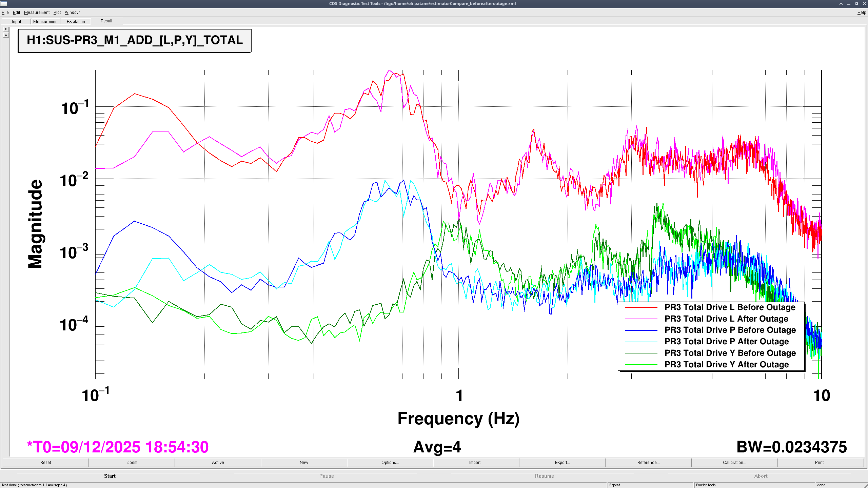868x488 pixels.
Task: Switch to the Excitation tab
Action: click(x=76, y=21)
